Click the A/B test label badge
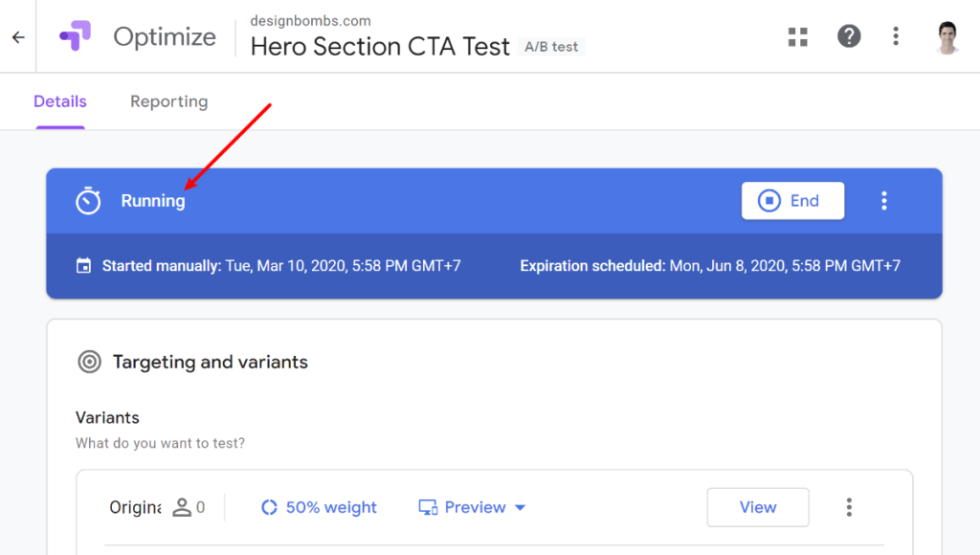980x555 pixels. pyautogui.click(x=551, y=47)
